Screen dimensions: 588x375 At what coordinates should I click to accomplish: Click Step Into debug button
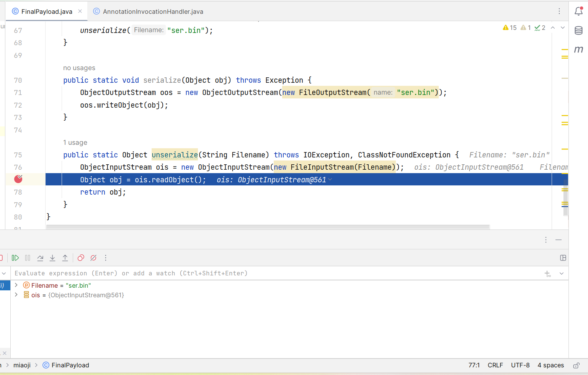click(x=52, y=258)
